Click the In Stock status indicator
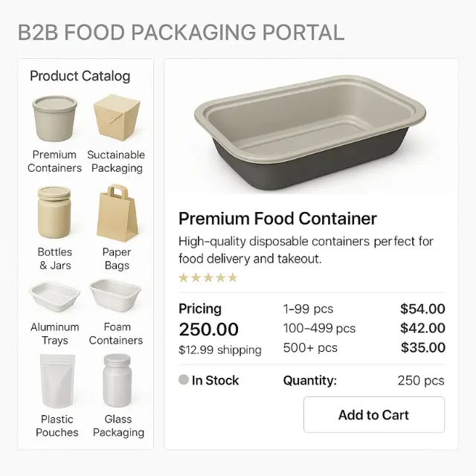Screen dimensions: 476x476 pyautogui.click(x=209, y=380)
